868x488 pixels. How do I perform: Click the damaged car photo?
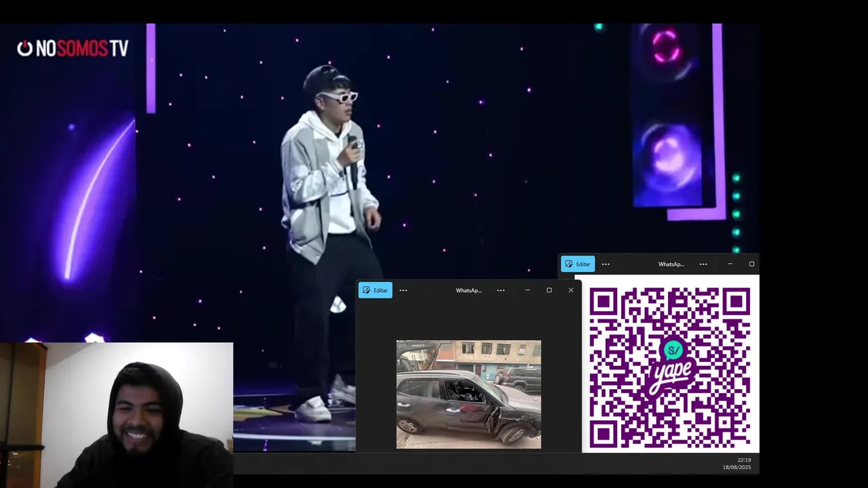(x=469, y=394)
